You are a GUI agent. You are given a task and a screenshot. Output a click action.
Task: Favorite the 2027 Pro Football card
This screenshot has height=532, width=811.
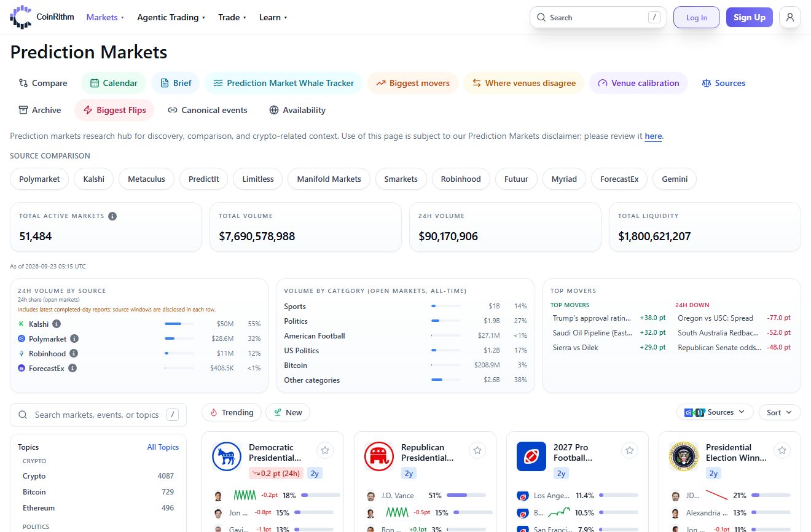coord(630,450)
